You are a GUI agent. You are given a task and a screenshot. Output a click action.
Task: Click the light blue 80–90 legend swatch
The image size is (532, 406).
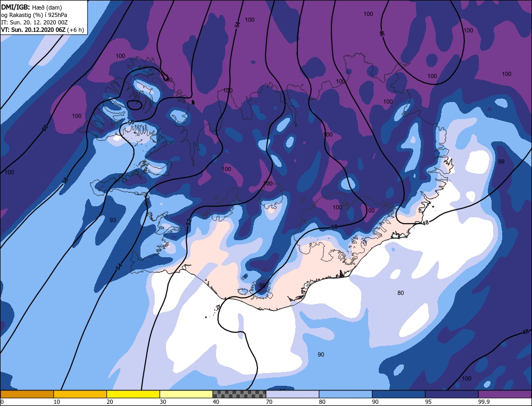345,394
